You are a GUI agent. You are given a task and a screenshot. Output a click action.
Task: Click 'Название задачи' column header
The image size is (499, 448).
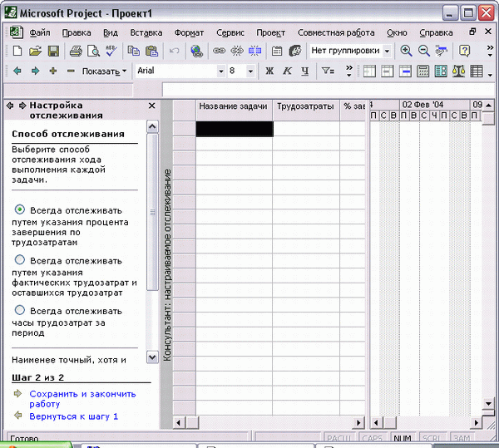234,110
